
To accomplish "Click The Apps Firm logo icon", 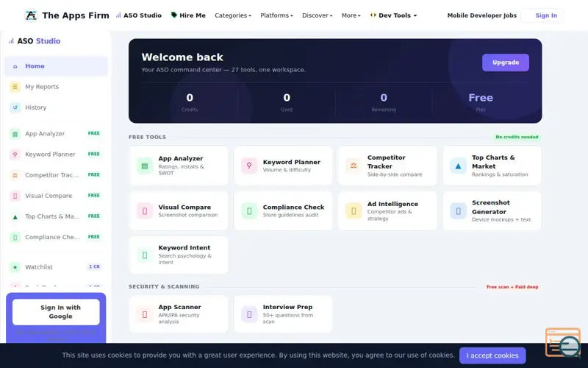I will click(31, 15).
